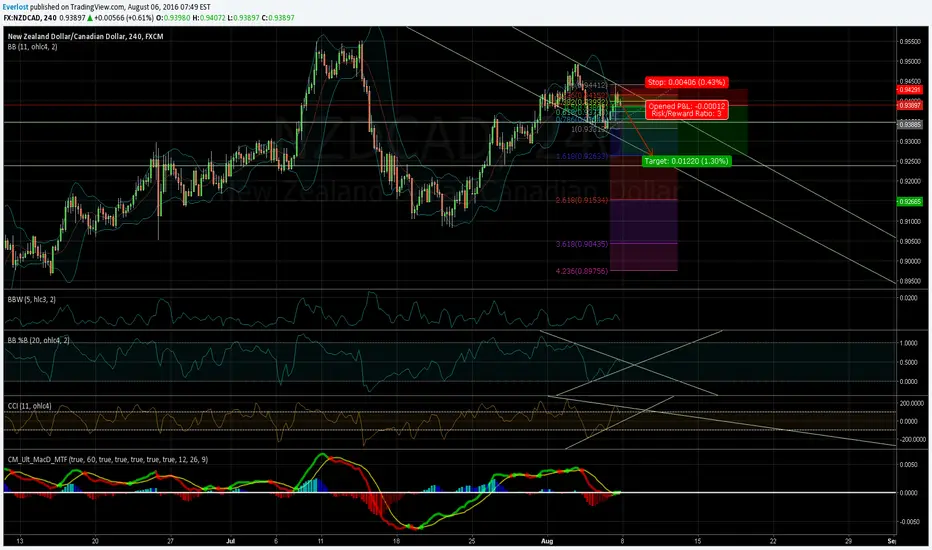
Task: Click the -0.0050 MACD scale label
Action: 908,521
